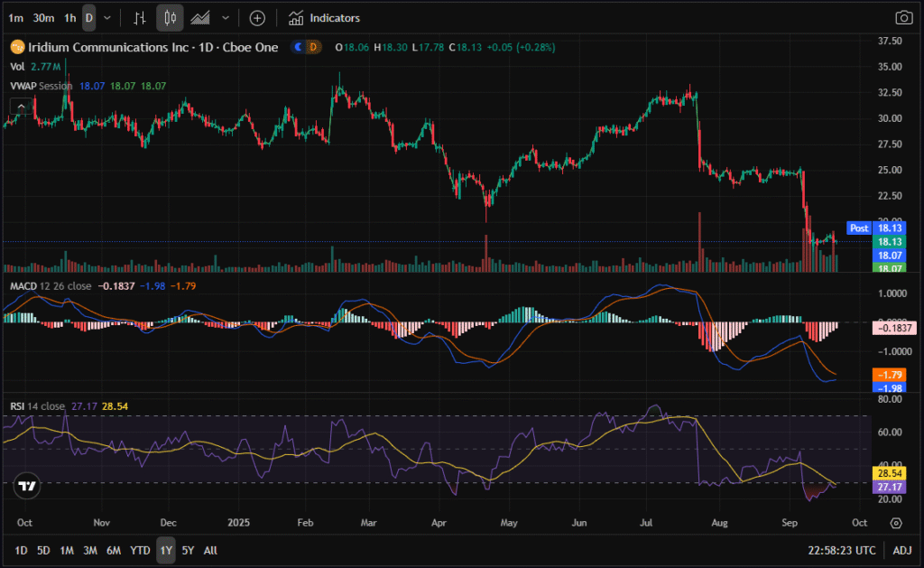The width and height of the screenshot is (924, 568).
Task: Enable the 1m interval
Action: pyautogui.click(x=15, y=18)
